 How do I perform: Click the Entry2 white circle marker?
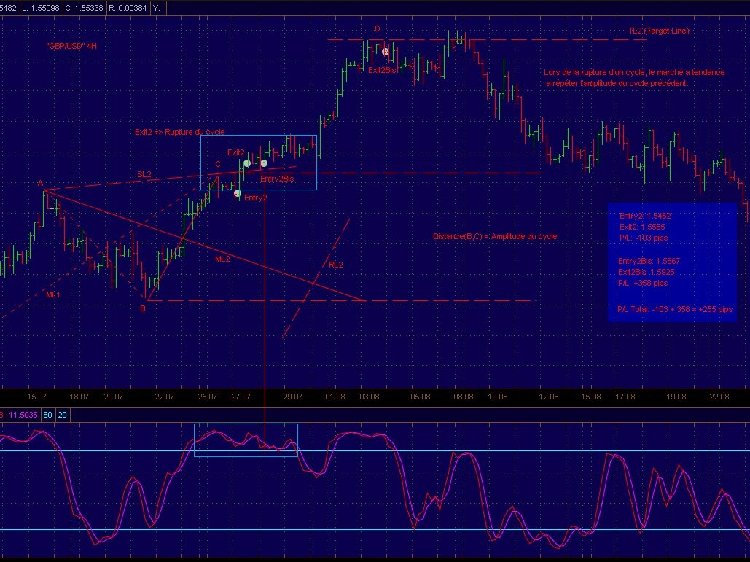[x=237, y=193]
